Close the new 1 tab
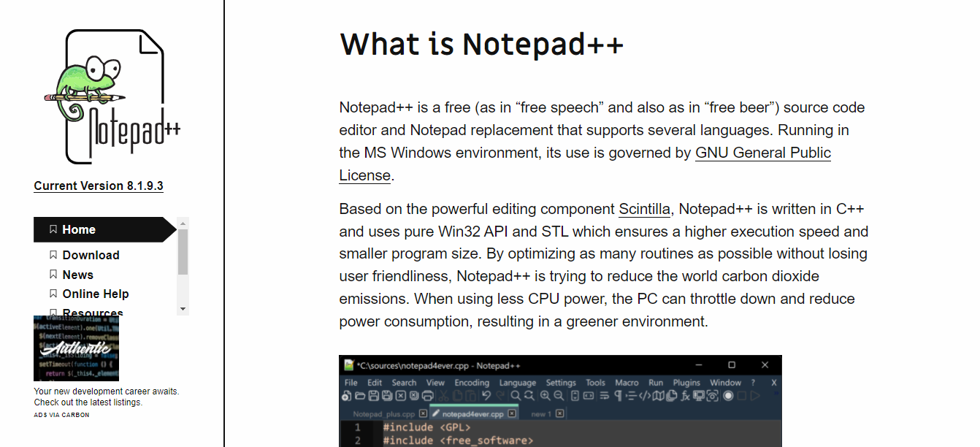980x447 pixels. pyautogui.click(x=559, y=413)
